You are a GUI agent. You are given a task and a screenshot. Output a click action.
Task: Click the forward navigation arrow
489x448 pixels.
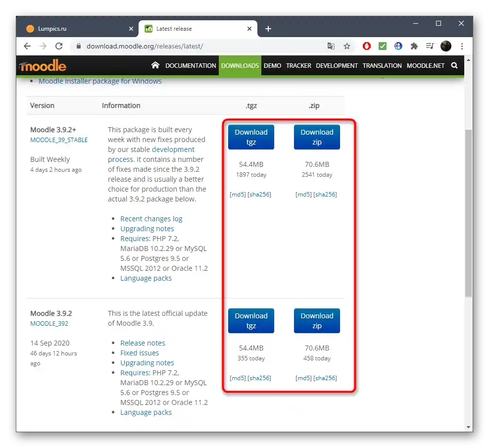coord(43,46)
